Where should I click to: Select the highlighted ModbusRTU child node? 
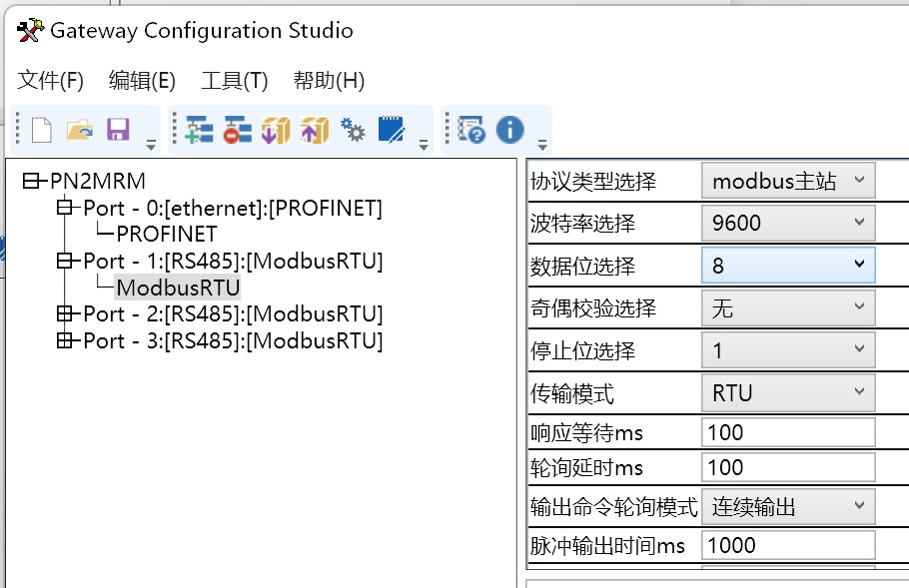tap(178, 288)
